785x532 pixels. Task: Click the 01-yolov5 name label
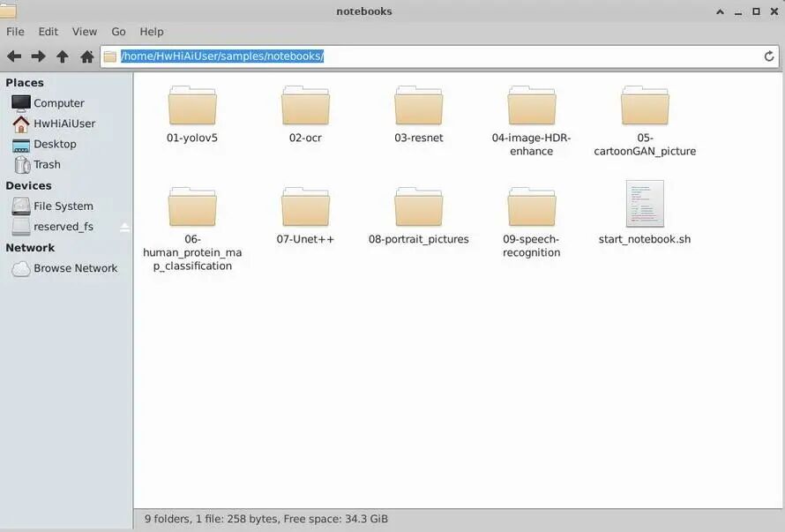pyautogui.click(x=192, y=138)
